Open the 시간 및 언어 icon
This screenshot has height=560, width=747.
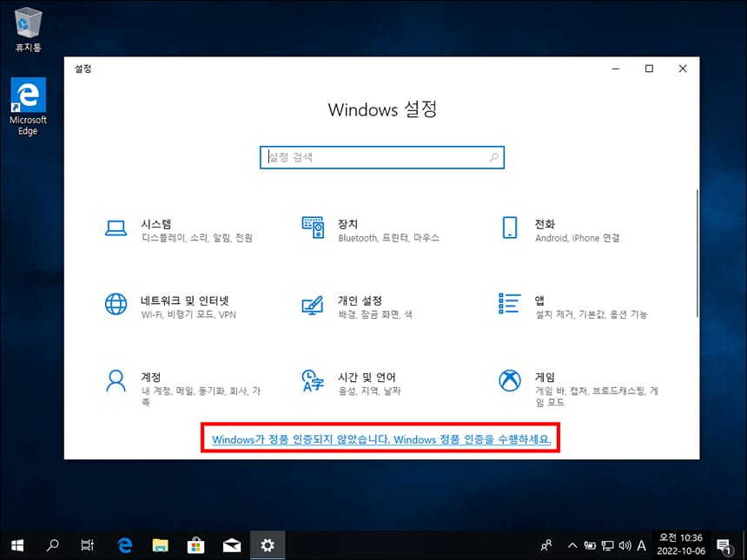[x=313, y=380]
